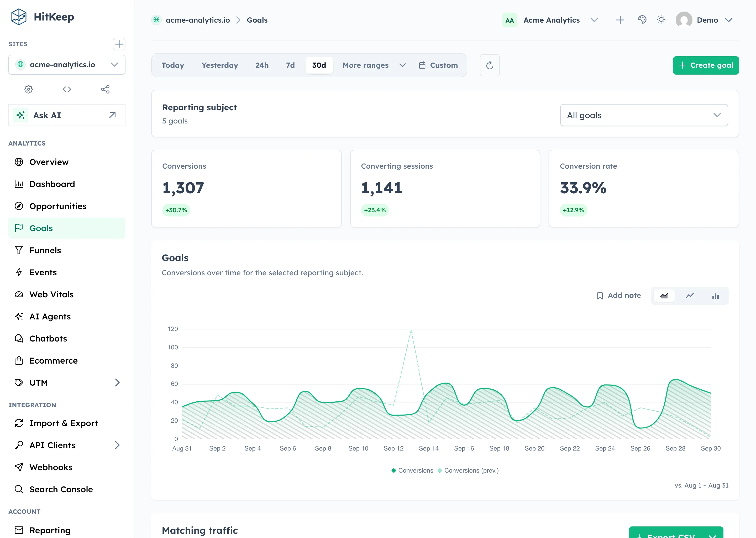Switch chart to area view
The width and height of the screenshot is (756, 538).
tap(664, 296)
